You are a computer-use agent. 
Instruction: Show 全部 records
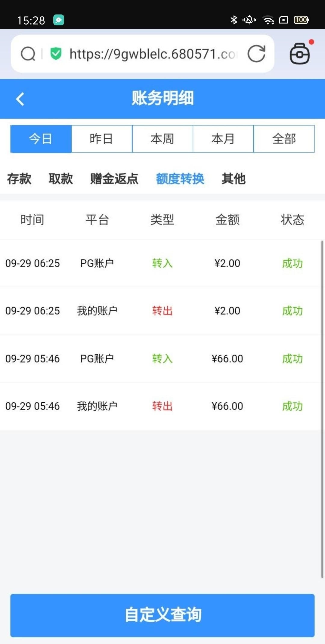(x=284, y=139)
